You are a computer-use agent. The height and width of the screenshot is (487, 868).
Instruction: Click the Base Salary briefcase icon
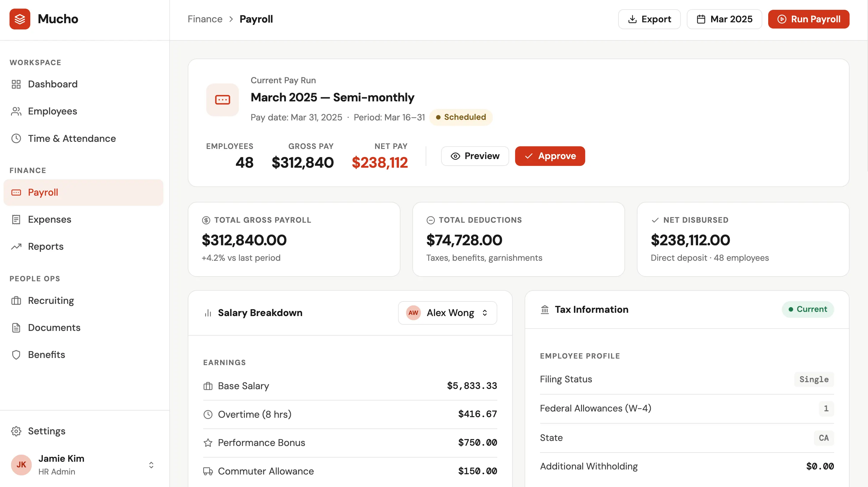click(x=208, y=386)
